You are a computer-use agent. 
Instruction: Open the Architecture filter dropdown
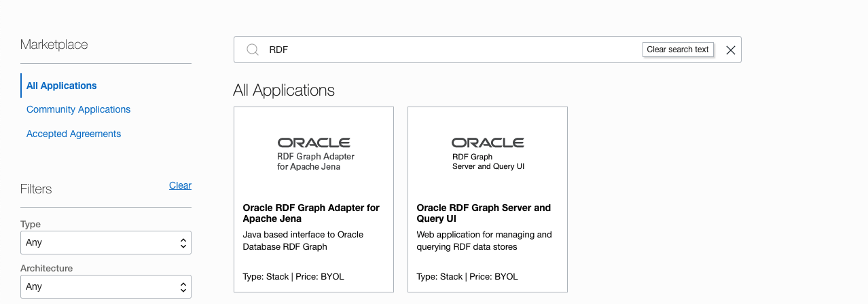click(x=106, y=286)
